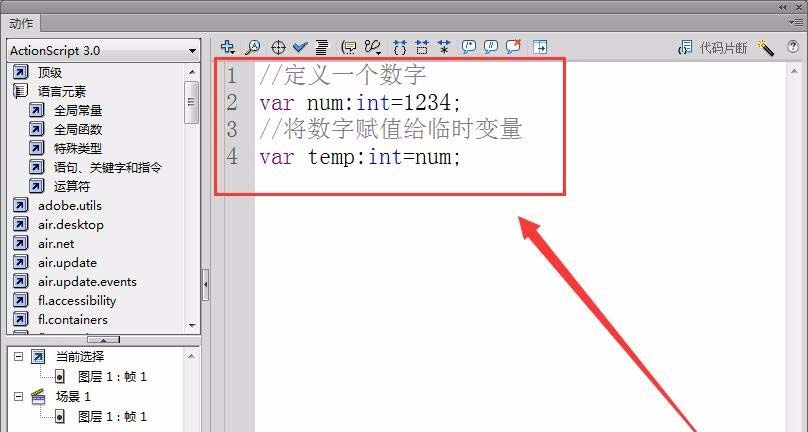Click collapse between braces icon
The image size is (808, 432).
tap(400, 47)
